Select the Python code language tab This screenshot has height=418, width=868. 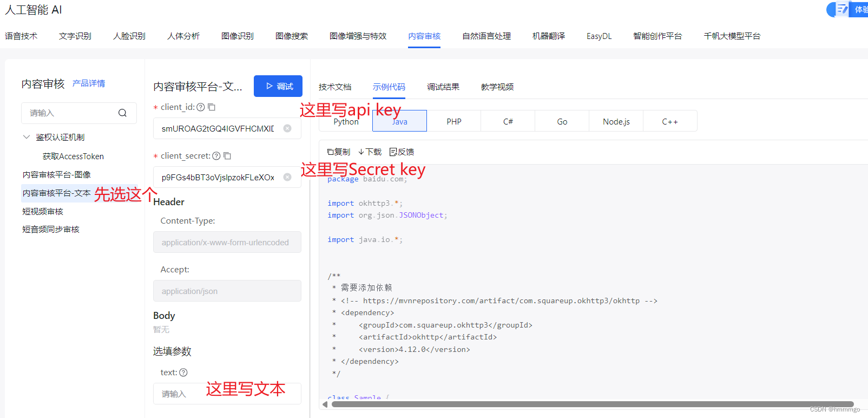tap(346, 121)
